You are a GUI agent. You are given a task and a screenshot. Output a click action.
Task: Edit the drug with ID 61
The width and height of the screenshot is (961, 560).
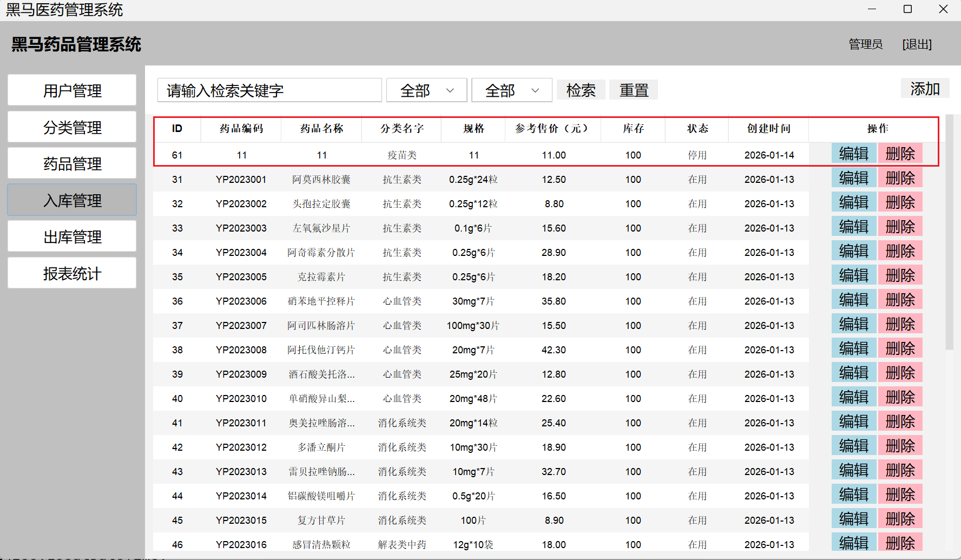(x=853, y=154)
